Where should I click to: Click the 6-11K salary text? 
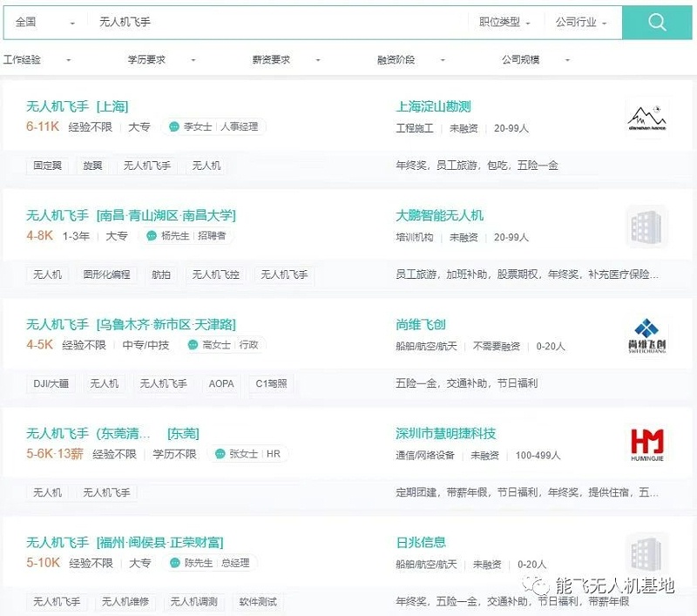pos(43,126)
